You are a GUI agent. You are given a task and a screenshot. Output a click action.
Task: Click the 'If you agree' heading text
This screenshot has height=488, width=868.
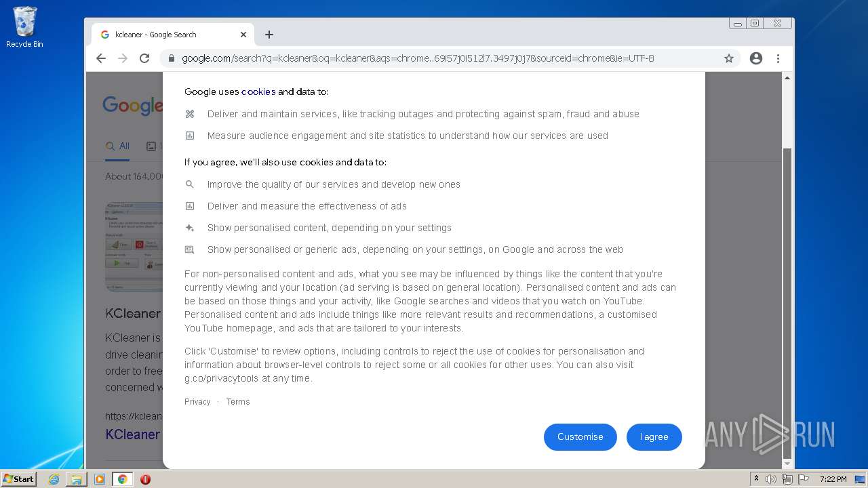coord(285,162)
